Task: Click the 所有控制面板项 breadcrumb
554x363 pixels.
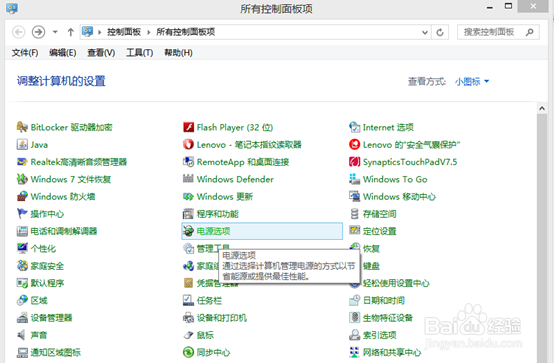Action: (x=185, y=32)
